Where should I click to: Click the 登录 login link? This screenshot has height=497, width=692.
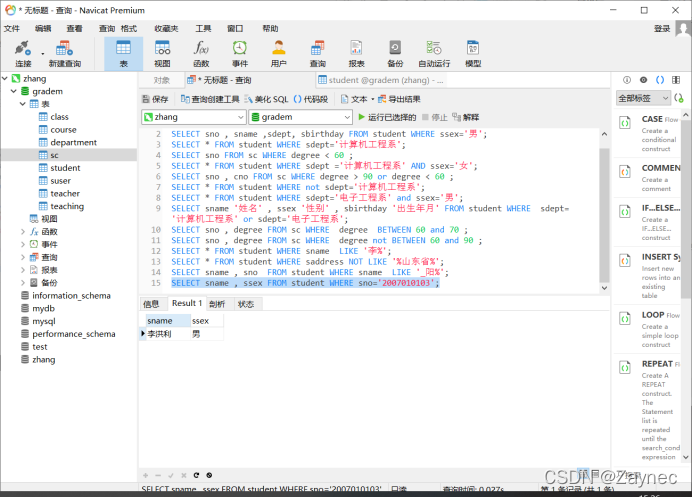click(x=662, y=29)
